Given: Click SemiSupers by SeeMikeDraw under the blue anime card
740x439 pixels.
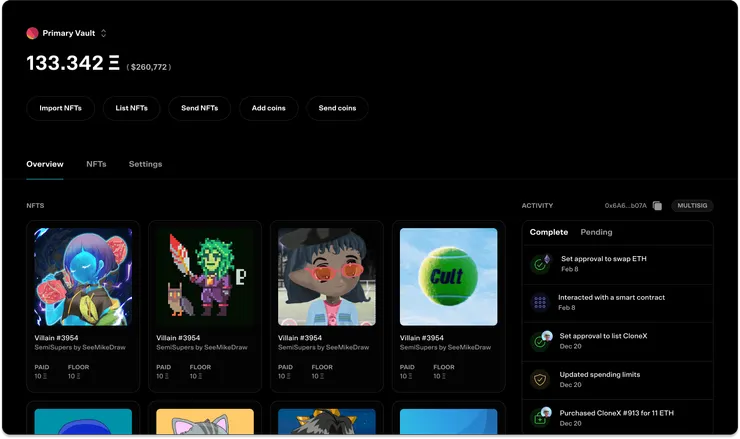Looking at the screenshot, I should [80, 347].
